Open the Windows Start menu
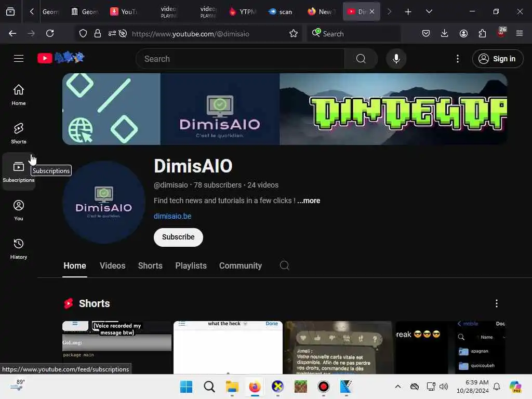Image resolution: width=532 pixels, height=399 pixels. 186,387
